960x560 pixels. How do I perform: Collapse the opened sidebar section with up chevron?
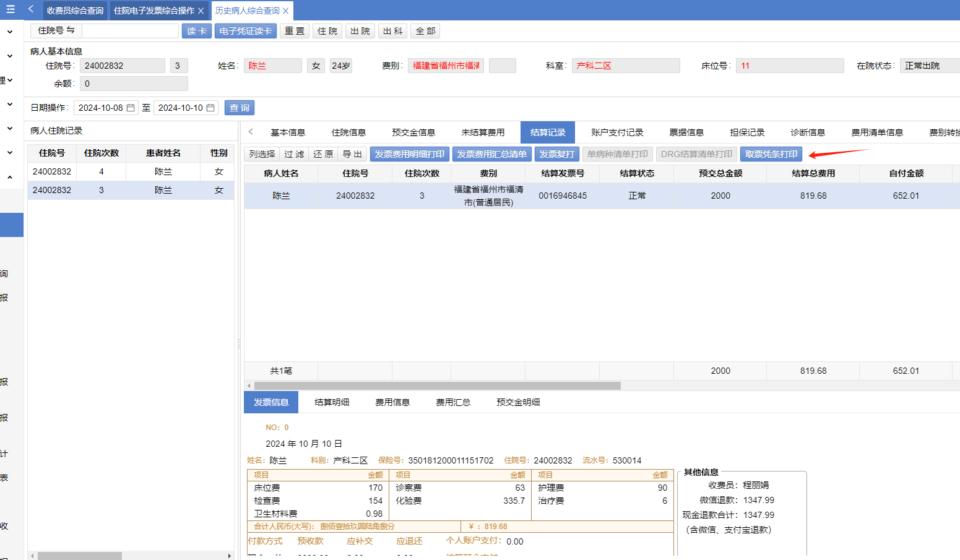10,178
